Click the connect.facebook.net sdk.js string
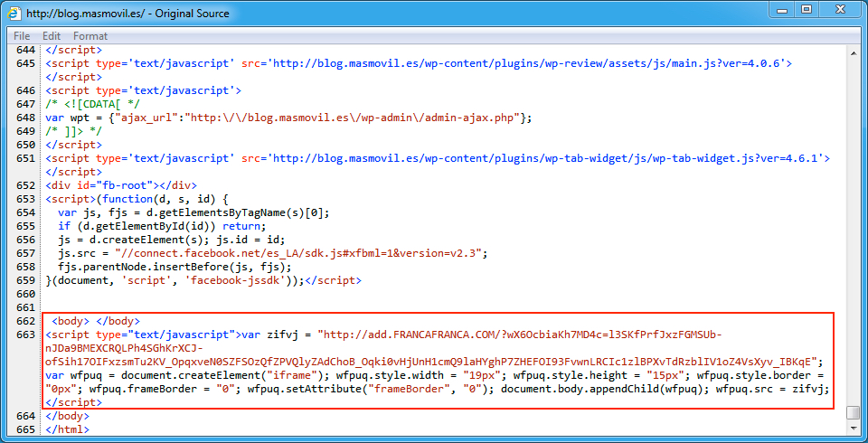The height and width of the screenshot is (443, 868). coord(300,253)
